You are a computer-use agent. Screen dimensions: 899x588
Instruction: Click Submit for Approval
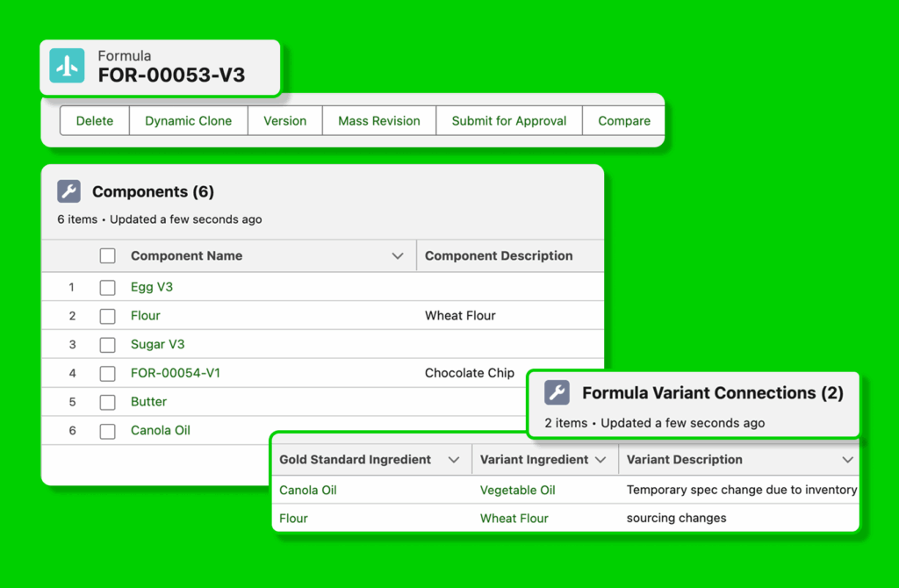pos(508,121)
